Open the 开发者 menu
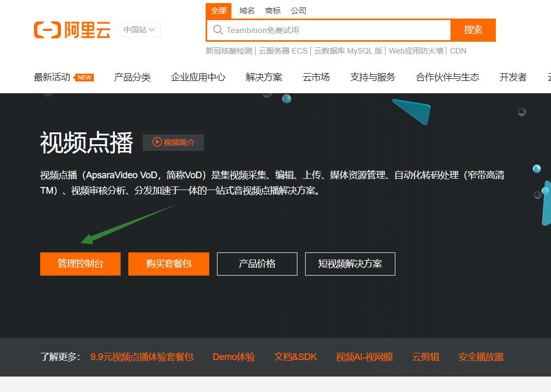The image size is (551, 392). tap(513, 77)
